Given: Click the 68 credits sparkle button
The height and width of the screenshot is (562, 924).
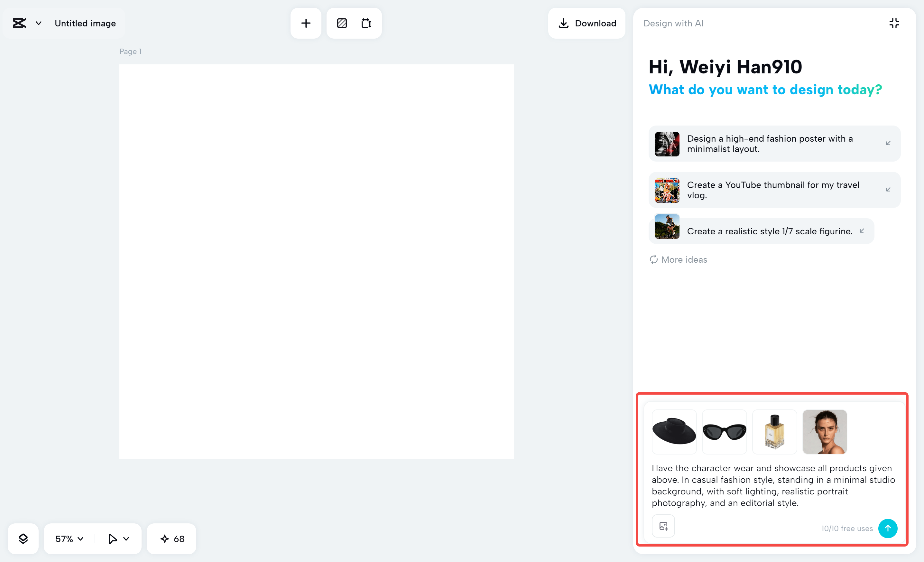Looking at the screenshot, I should pyautogui.click(x=172, y=539).
